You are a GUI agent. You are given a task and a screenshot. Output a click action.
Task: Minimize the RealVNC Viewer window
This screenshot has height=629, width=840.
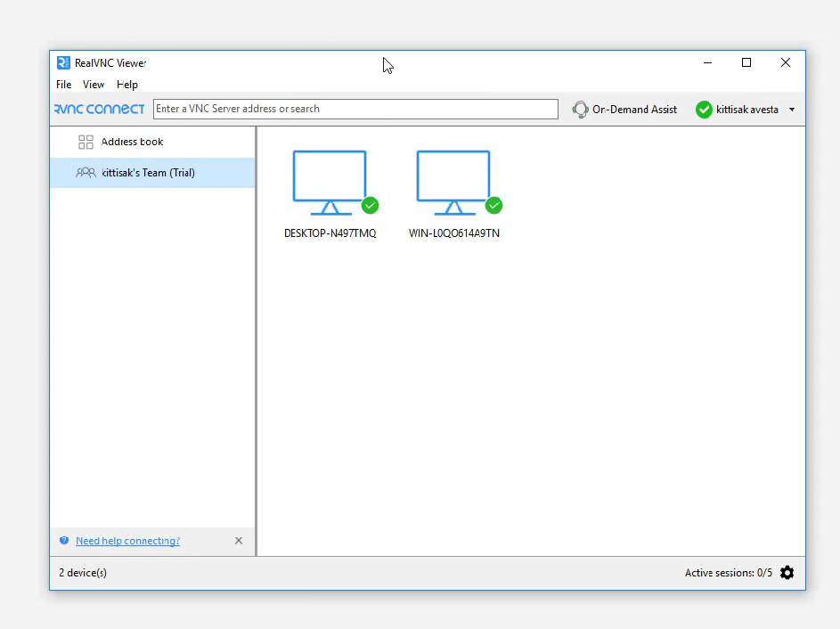pyautogui.click(x=707, y=62)
